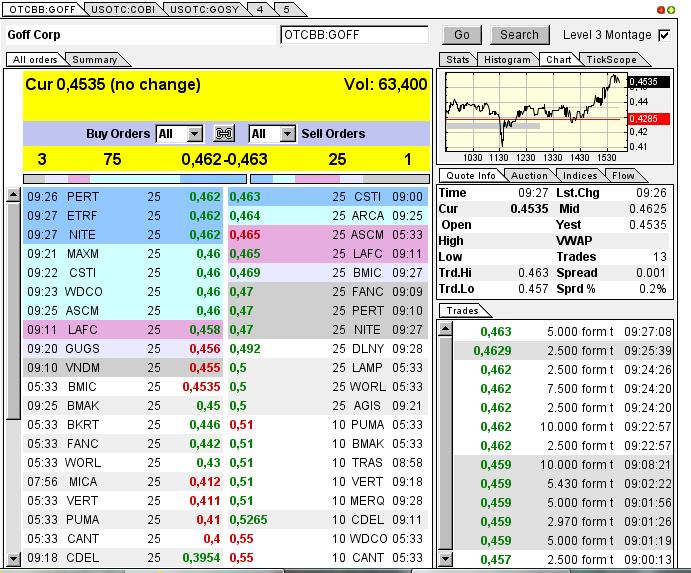Image resolution: width=691 pixels, height=573 pixels.
Task: Select the Indices tab
Action: [x=580, y=175]
